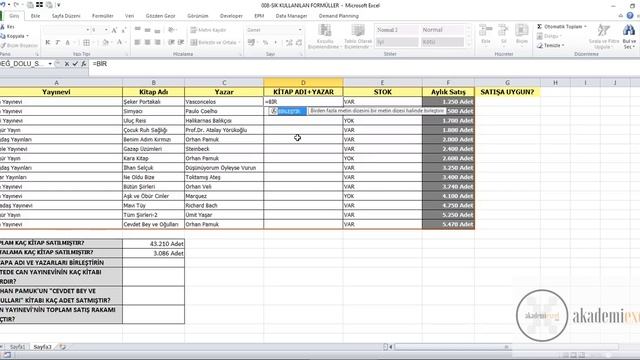Image resolution: width=640 pixels, height=360 pixels.
Task: Switch to the Sayfa3 sheet tab
Action: click(x=42, y=347)
